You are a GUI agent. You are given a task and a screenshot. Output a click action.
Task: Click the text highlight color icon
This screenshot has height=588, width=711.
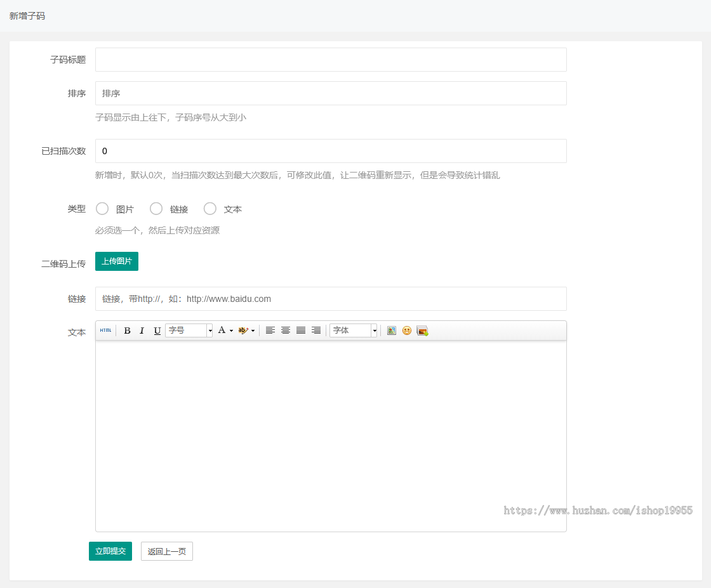coord(243,330)
